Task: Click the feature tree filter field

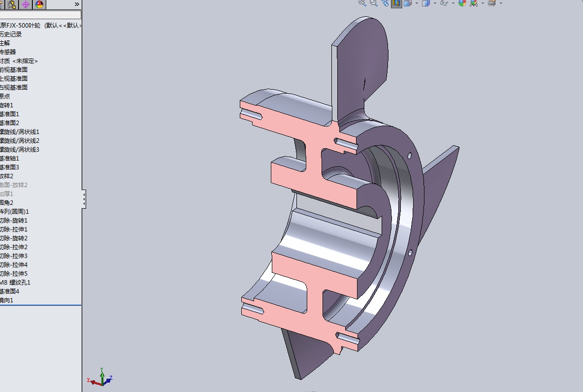Action: click(x=40, y=15)
